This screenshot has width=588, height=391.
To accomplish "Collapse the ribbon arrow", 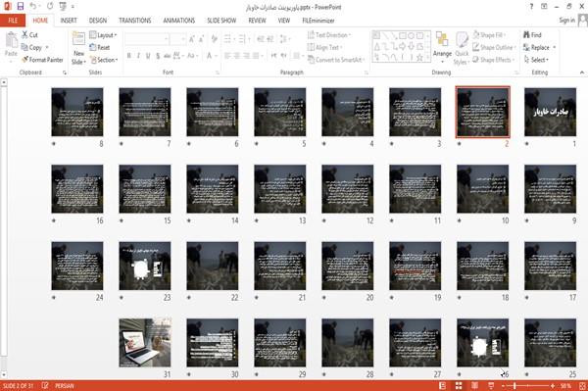I will point(581,72).
